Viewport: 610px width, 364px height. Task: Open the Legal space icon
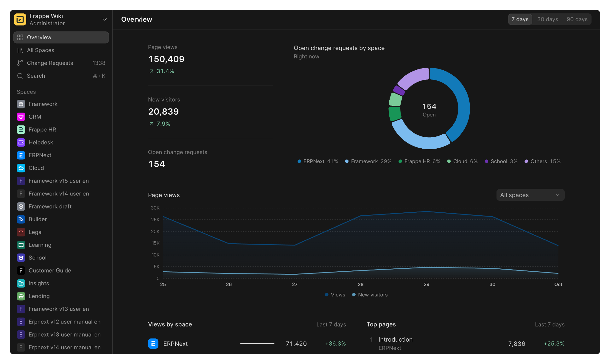click(x=21, y=232)
